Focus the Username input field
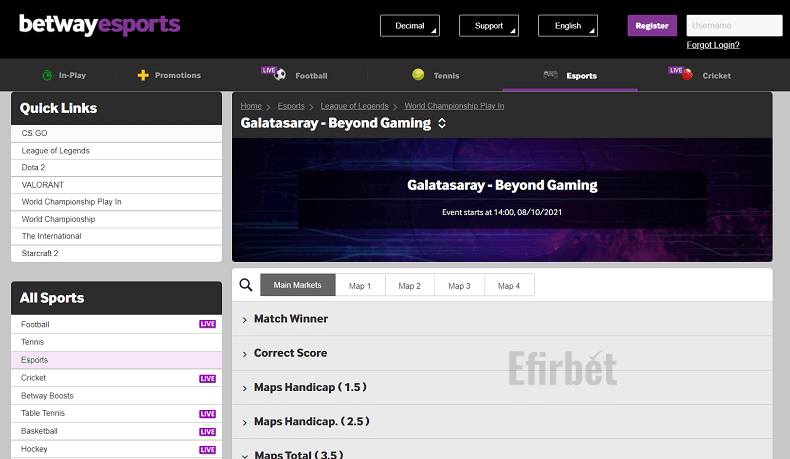790x459 pixels. click(734, 26)
